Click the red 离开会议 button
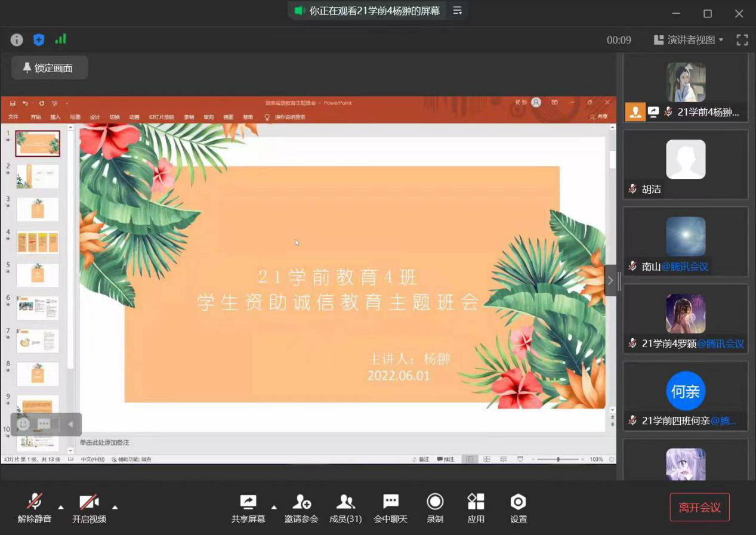This screenshot has width=756, height=535. click(699, 508)
